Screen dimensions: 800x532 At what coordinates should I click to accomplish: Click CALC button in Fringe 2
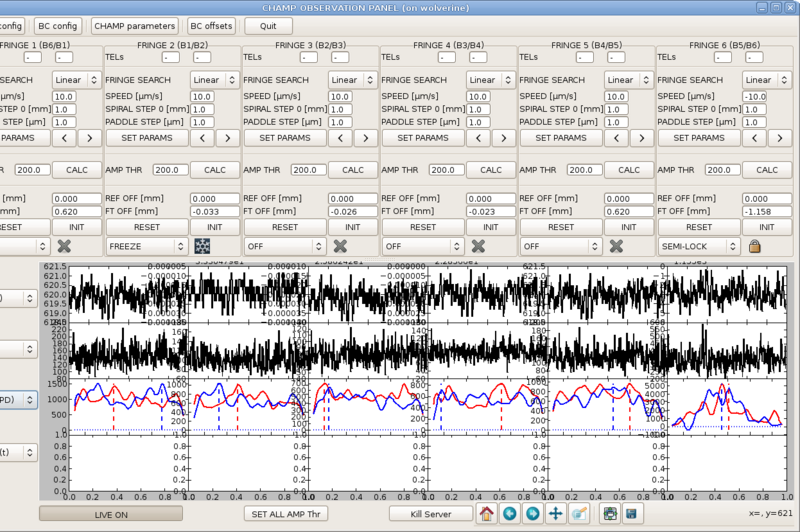215,170
